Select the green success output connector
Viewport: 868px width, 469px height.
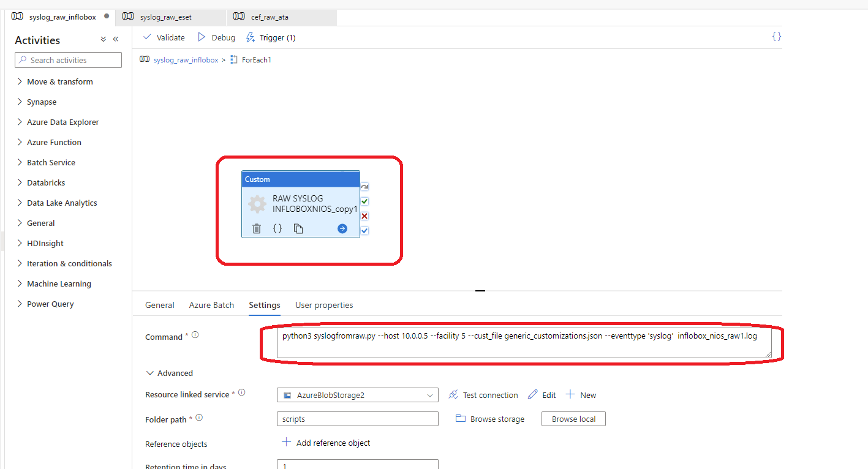click(364, 201)
